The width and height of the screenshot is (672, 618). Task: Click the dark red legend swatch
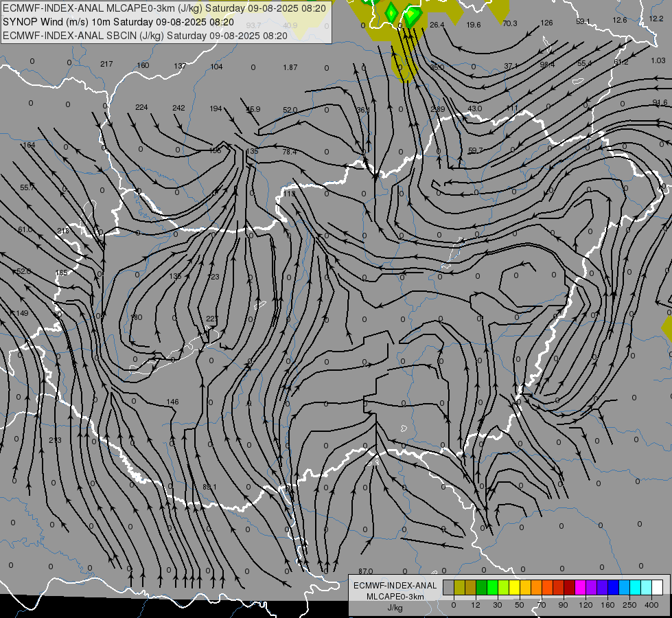(x=569, y=588)
